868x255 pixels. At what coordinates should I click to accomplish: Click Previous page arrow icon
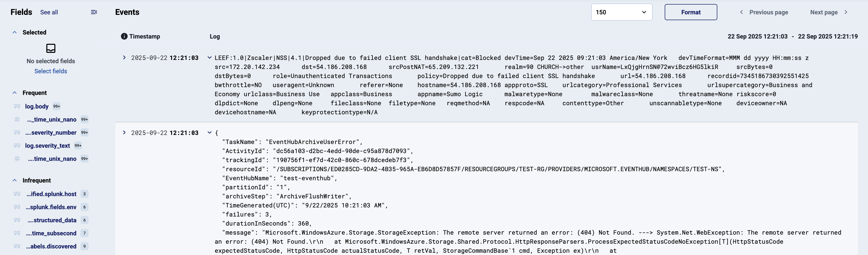741,12
